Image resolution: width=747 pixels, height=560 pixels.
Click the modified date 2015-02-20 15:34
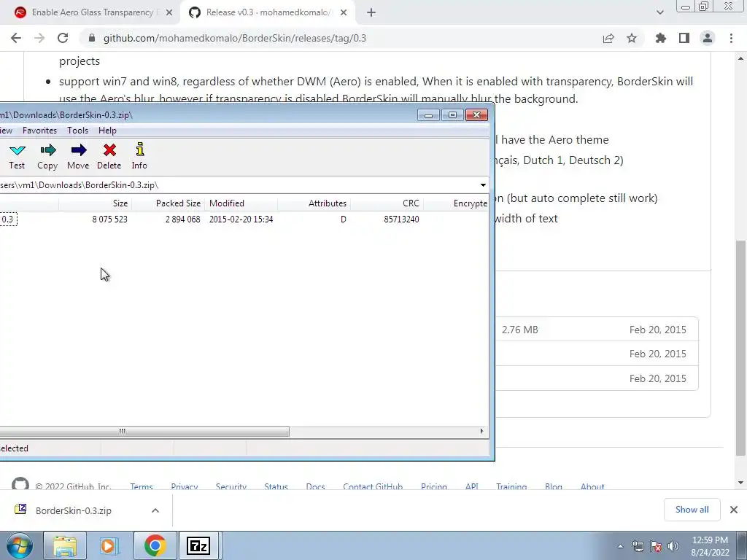(241, 219)
